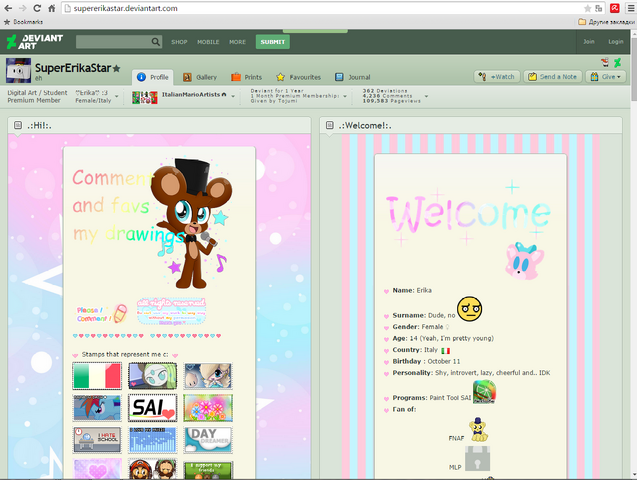Click the unimpressed yellow emoticon

(x=469, y=309)
